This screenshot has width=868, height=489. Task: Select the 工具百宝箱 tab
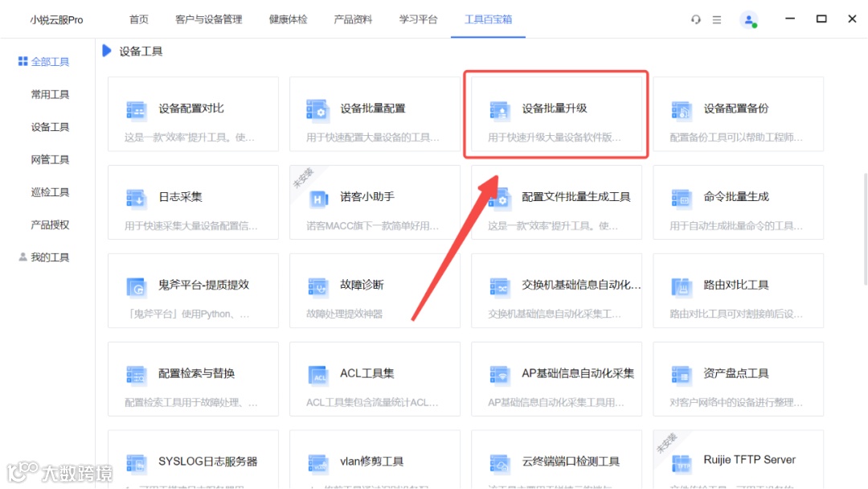click(488, 19)
